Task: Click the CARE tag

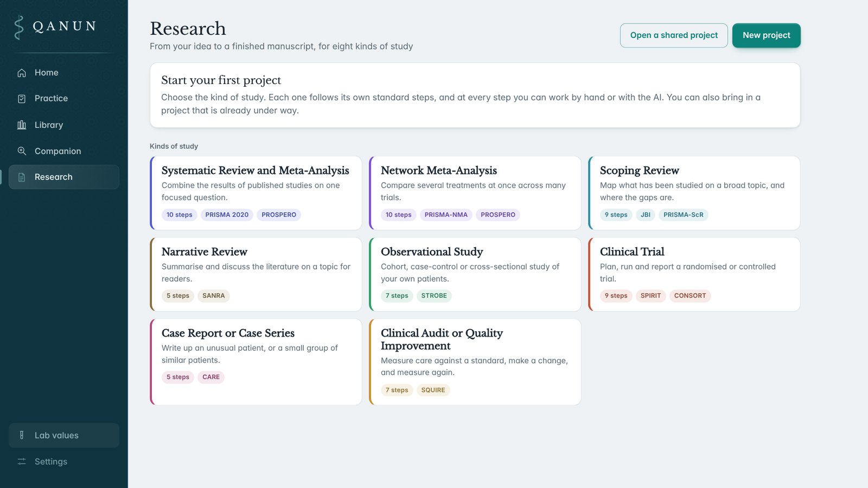Action: pyautogui.click(x=211, y=377)
